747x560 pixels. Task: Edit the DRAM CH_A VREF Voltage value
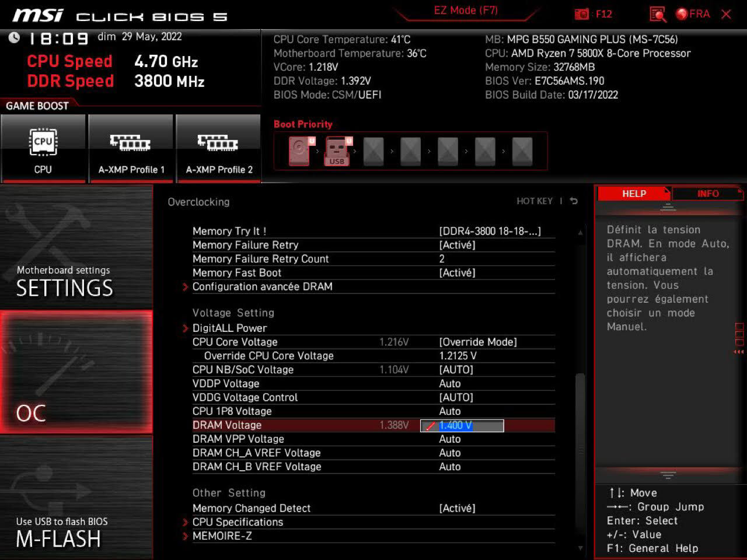pos(450,453)
